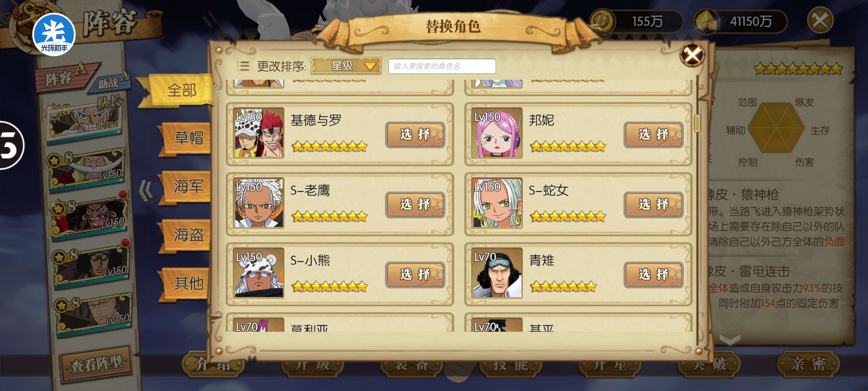The height and width of the screenshot is (391, 868).
Task: Click the 邦妮 character avatar
Action: (x=497, y=133)
